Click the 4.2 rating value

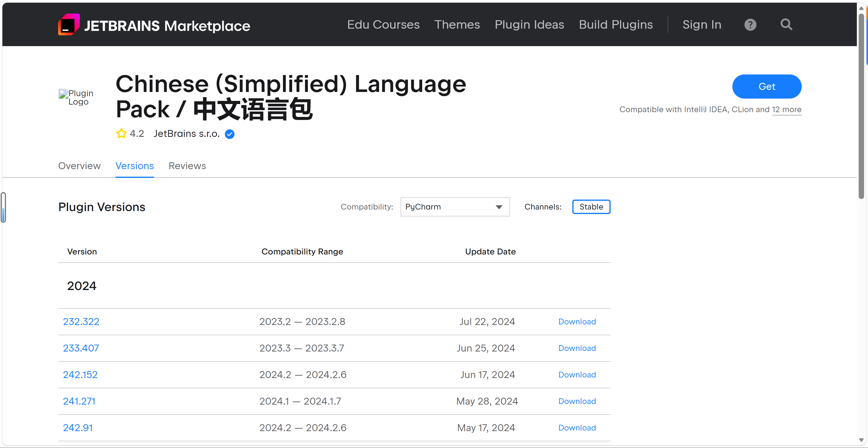click(137, 134)
